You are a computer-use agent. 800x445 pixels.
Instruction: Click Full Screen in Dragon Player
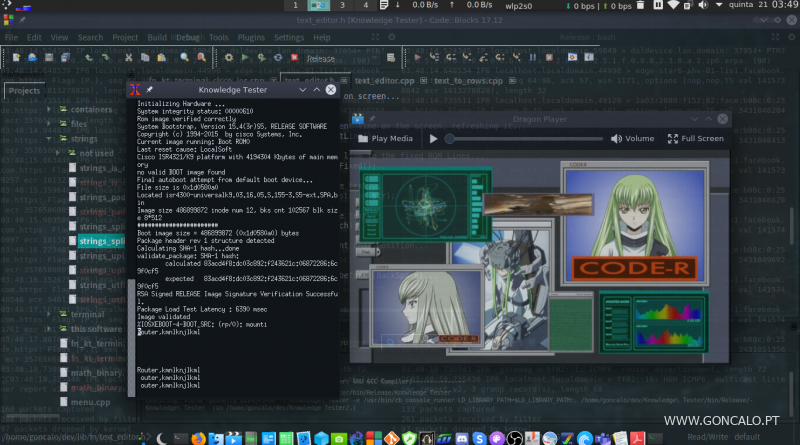pos(695,138)
